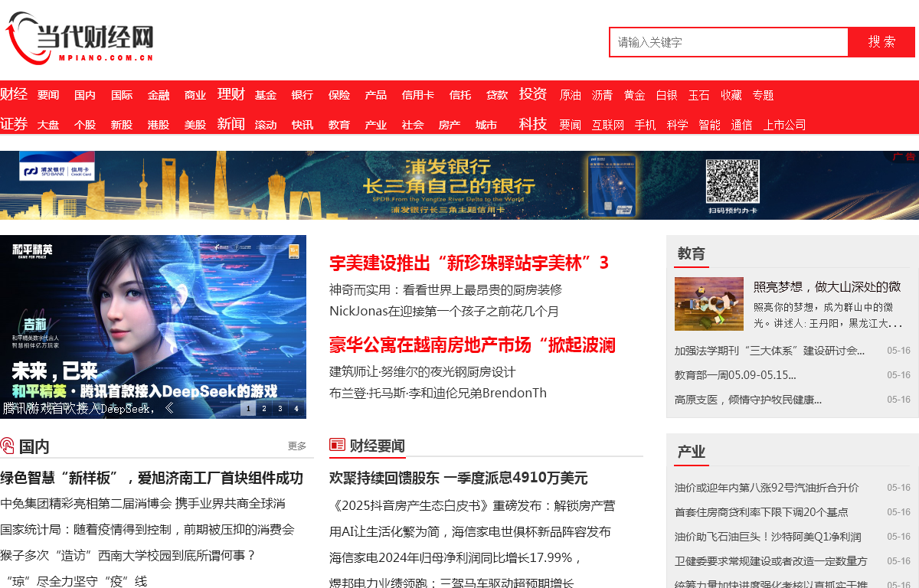The height and width of the screenshot is (588, 919).
Task: Click 更多 next to 国内 heading
Action: [x=297, y=446]
